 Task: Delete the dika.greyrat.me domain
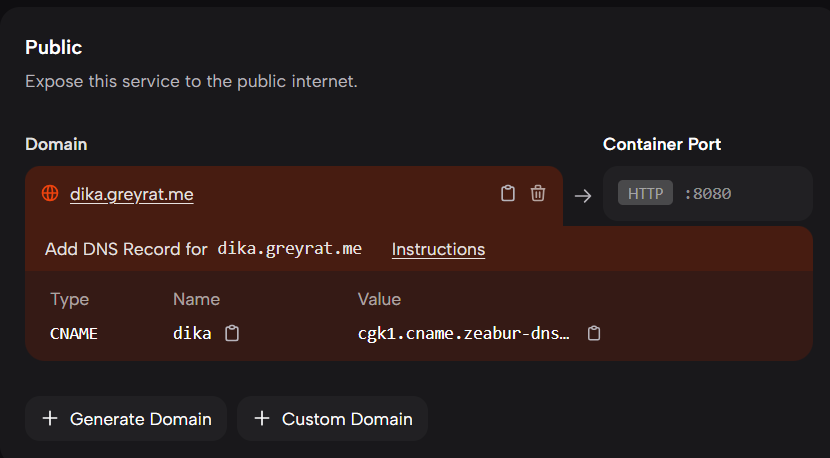click(x=538, y=194)
